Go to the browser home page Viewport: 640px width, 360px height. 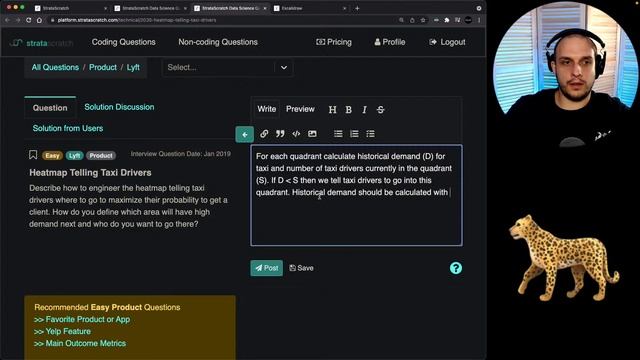(39, 20)
